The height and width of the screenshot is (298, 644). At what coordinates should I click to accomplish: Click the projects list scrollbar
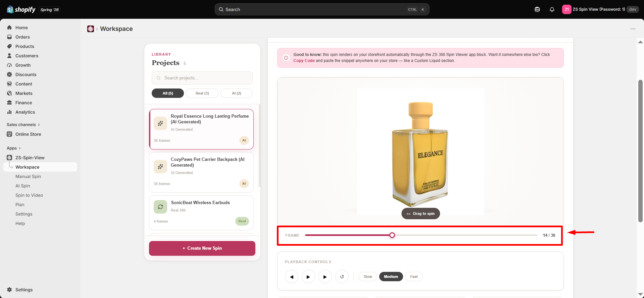[x=259, y=146]
